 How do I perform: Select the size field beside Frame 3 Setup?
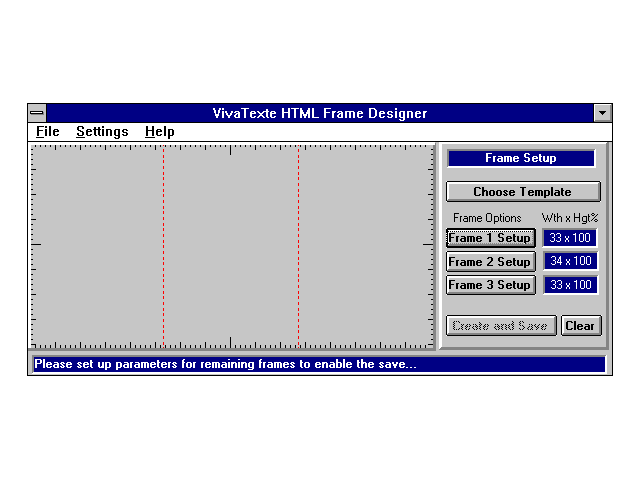(x=570, y=285)
